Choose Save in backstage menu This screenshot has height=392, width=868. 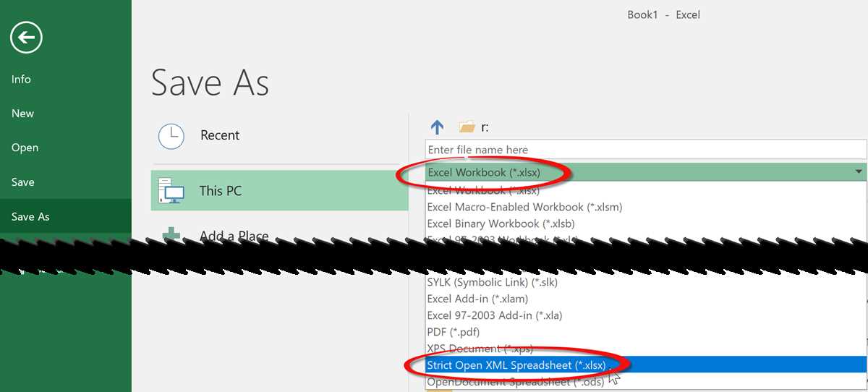22,182
